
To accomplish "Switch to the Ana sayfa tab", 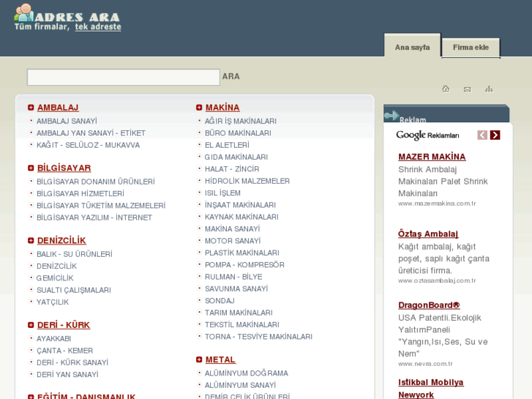I will tap(412, 47).
